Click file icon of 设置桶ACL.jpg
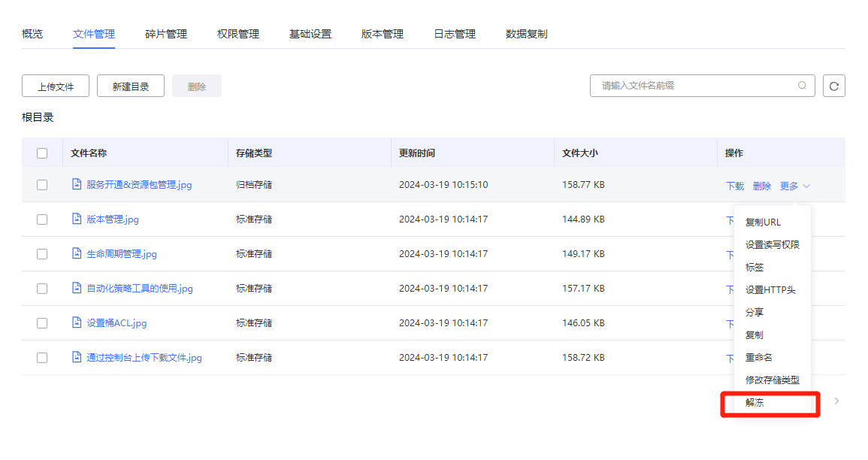 pyautogui.click(x=77, y=322)
